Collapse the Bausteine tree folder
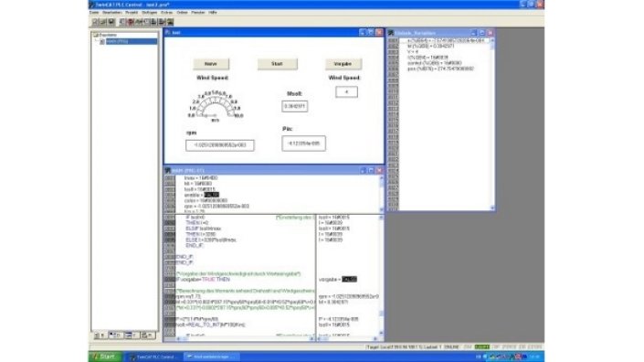This screenshot has width=644, height=362. (x=95, y=36)
